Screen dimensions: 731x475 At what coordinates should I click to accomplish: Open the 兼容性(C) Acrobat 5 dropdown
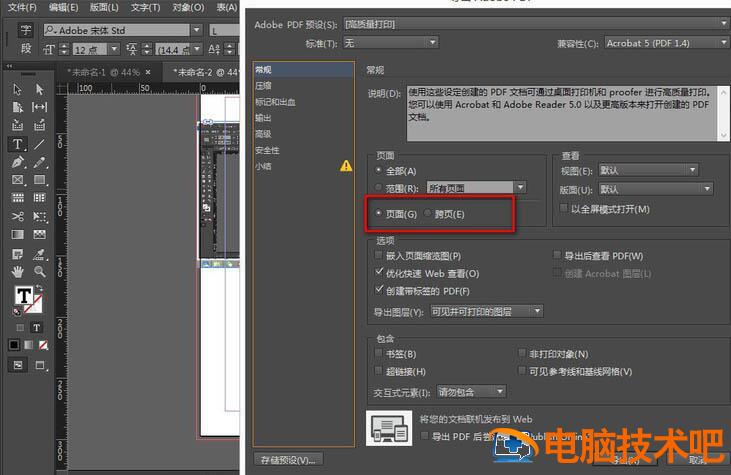tap(667, 43)
